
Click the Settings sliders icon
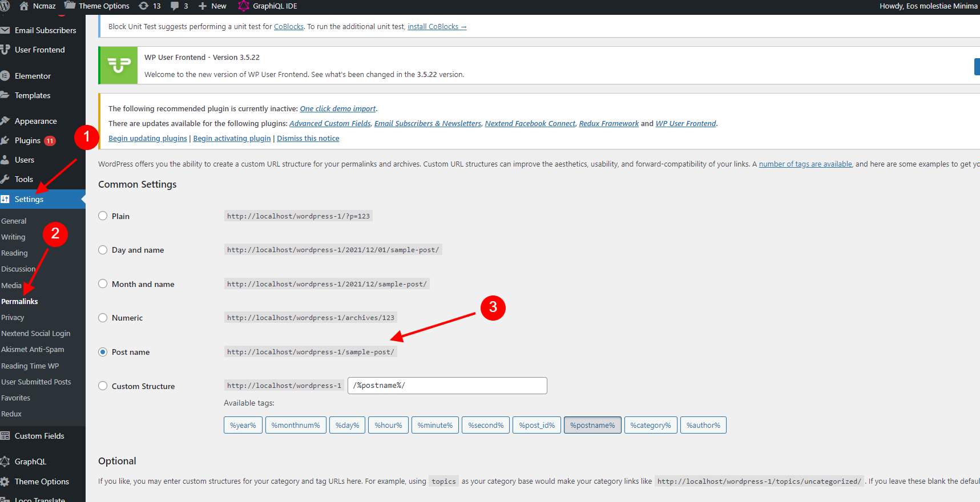tap(5, 199)
